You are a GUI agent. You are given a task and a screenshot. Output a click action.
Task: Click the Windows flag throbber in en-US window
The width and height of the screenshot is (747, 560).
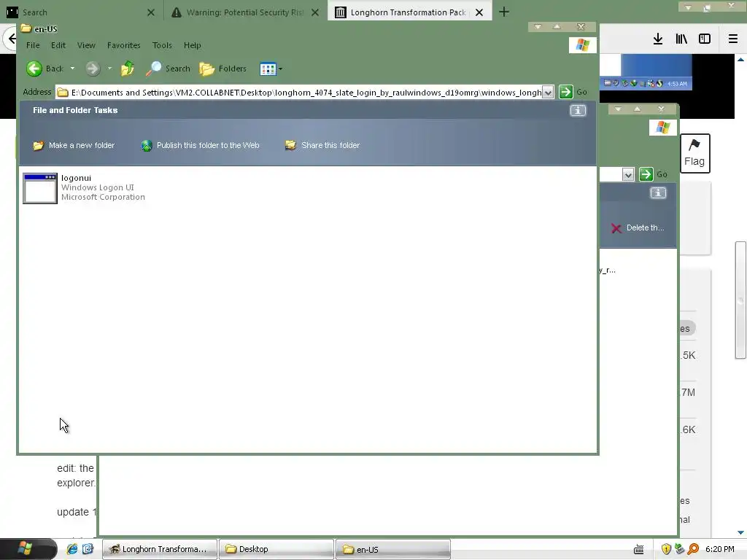583,45
